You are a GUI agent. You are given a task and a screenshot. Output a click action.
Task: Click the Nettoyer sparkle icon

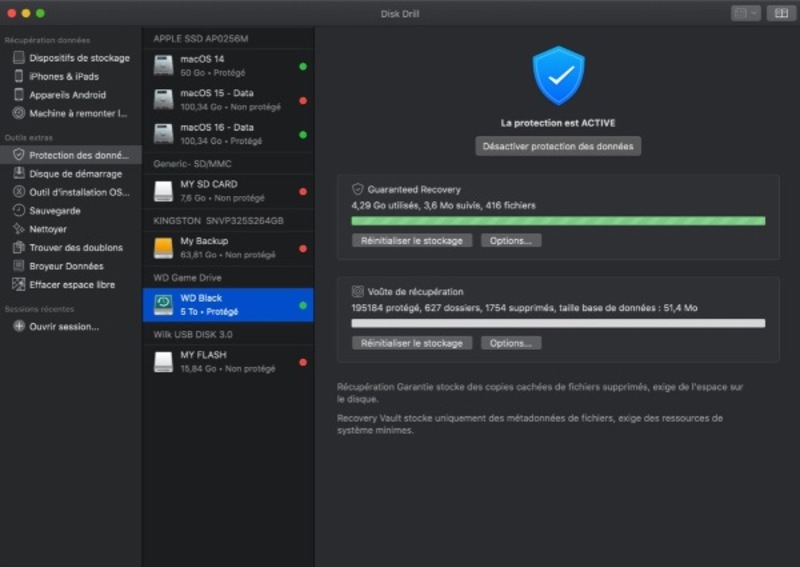pyautogui.click(x=18, y=229)
